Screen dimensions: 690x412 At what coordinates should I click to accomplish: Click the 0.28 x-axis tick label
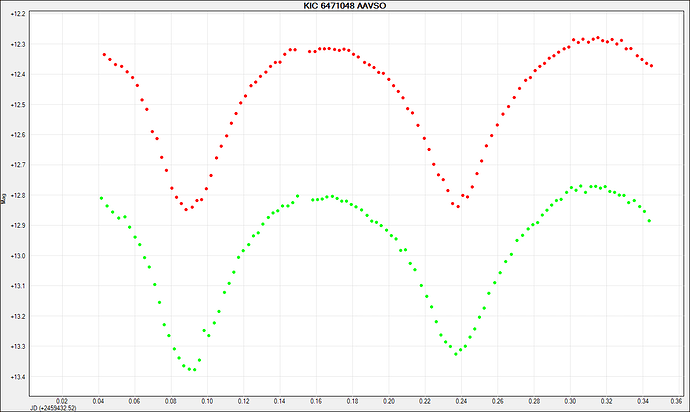(534, 401)
